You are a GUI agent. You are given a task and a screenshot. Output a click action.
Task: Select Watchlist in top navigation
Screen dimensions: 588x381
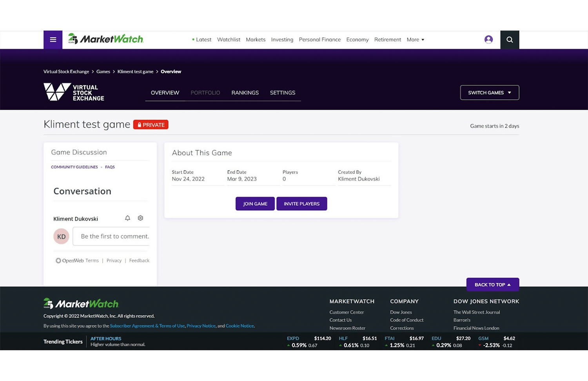click(229, 40)
